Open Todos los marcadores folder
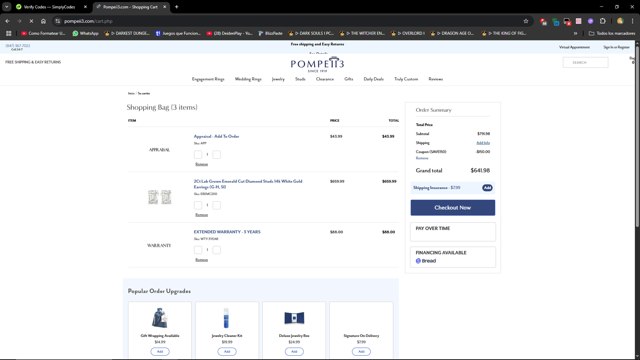The image size is (640, 360). click(x=612, y=33)
